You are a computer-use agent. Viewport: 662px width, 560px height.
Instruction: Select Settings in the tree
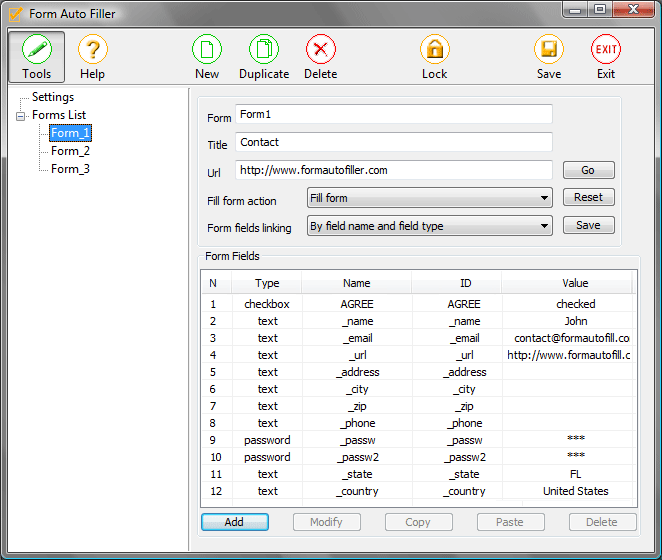tap(53, 97)
